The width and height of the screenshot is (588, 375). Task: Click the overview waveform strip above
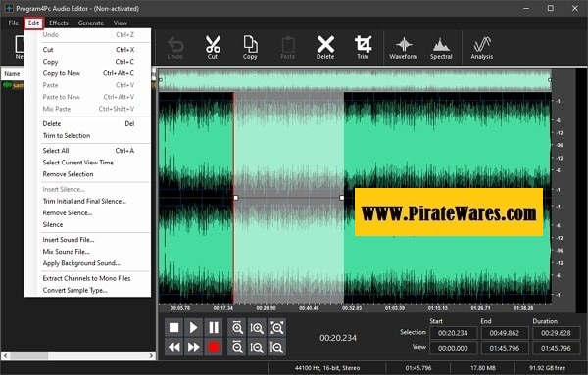pyautogui.click(x=355, y=79)
